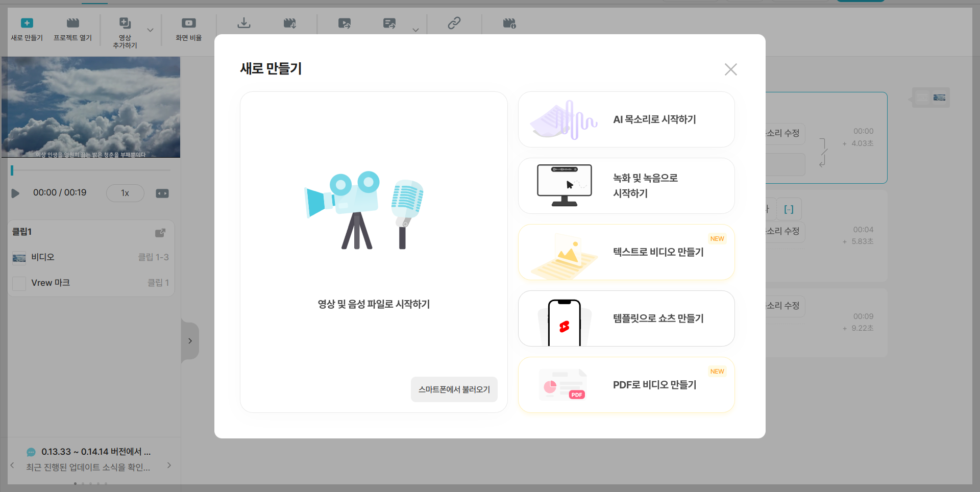Open the 1x playback speed selector
Screen dimensions: 980x492
[125, 193]
